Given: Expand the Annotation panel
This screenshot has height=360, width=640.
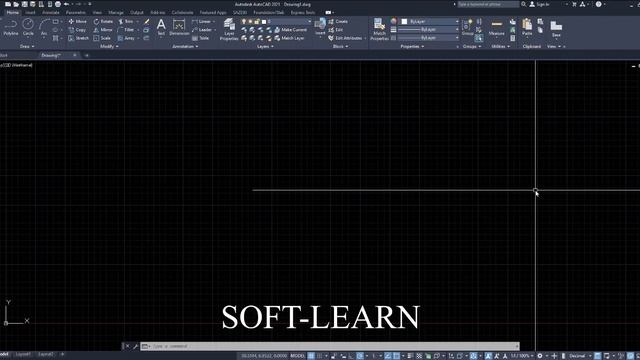Looking at the screenshot, I should tap(185, 47).
